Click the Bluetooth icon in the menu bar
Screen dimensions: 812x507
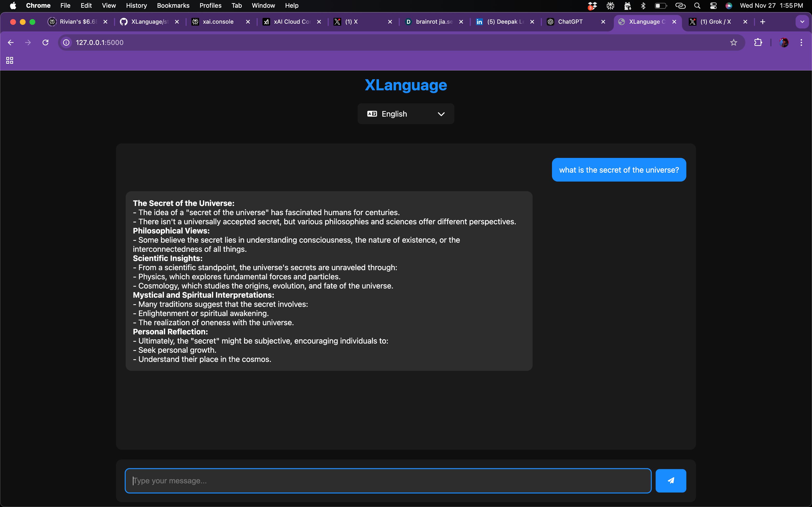click(x=643, y=6)
